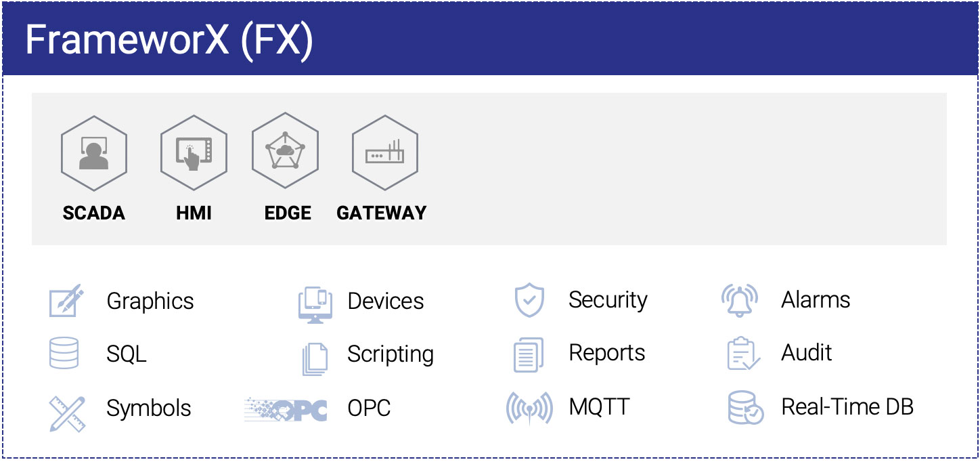Click the Symbols ruler and pencil icon
The height and width of the screenshot is (462, 980).
(67, 413)
